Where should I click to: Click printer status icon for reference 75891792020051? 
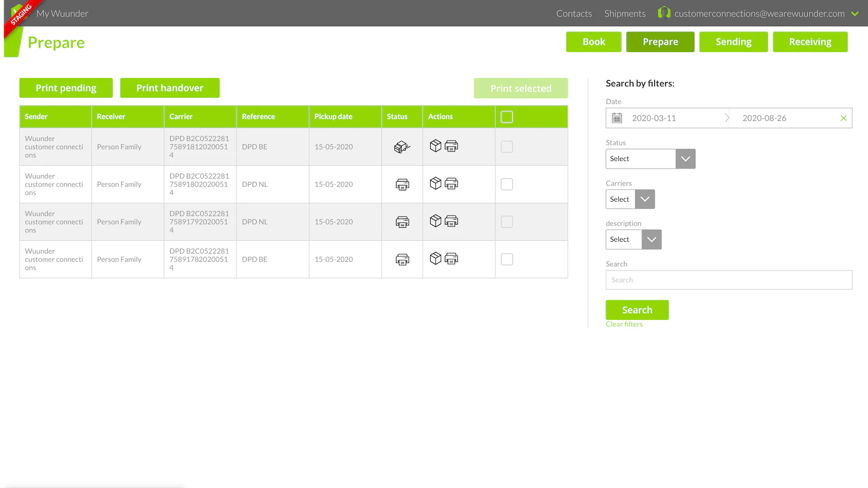tap(402, 222)
